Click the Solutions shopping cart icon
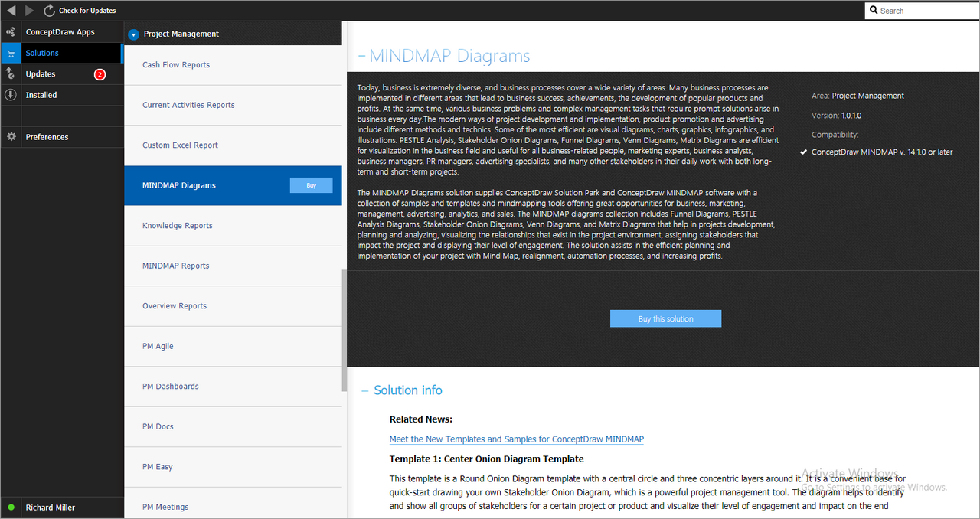 point(11,54)
